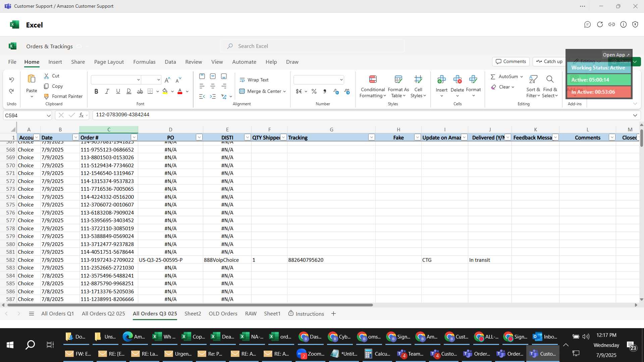Image resolution: width=644 pixels, height=362 pixels.
Task: Click Windows Start button
Action: [x=10, y=345]
